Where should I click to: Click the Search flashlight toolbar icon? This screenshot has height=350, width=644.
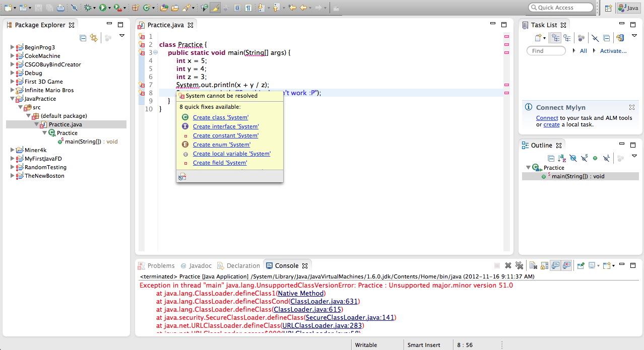186,8
